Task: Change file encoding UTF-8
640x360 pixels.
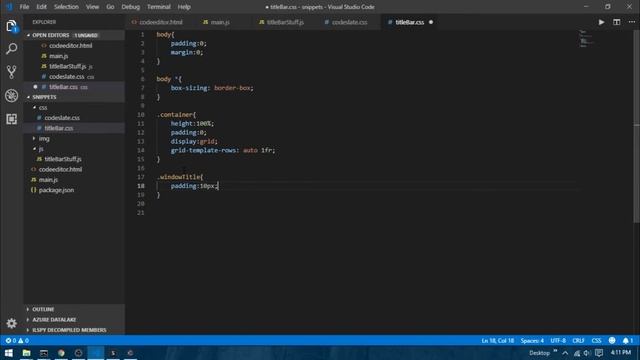Action: [x=558, y=340]
